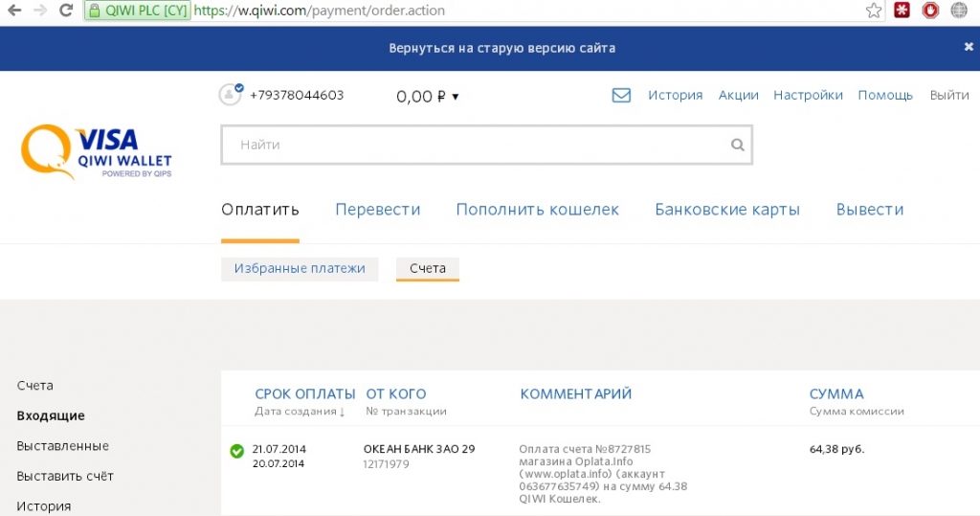Click the green paid checkmark icon

236,450
